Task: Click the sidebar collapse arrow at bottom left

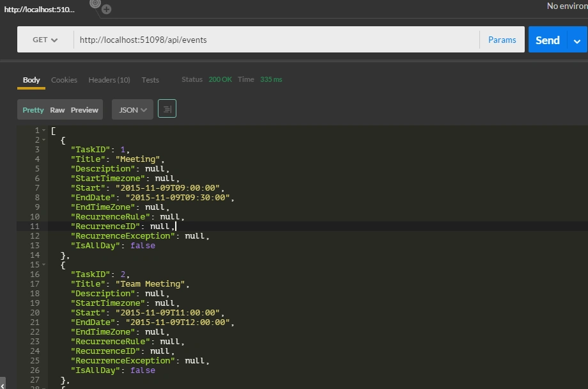Action: click(3, 385)
